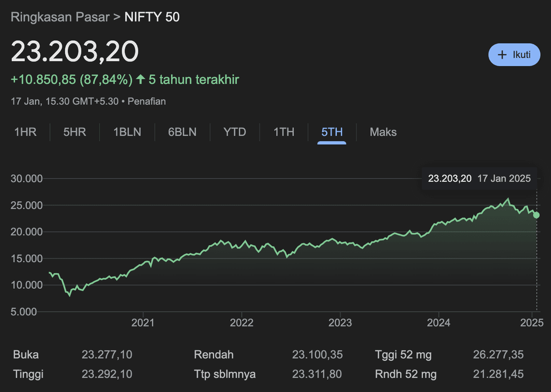Viewport: 551px width, 392px height.
Task: Select the 1TH timeframe
Action: pos(284,132)
